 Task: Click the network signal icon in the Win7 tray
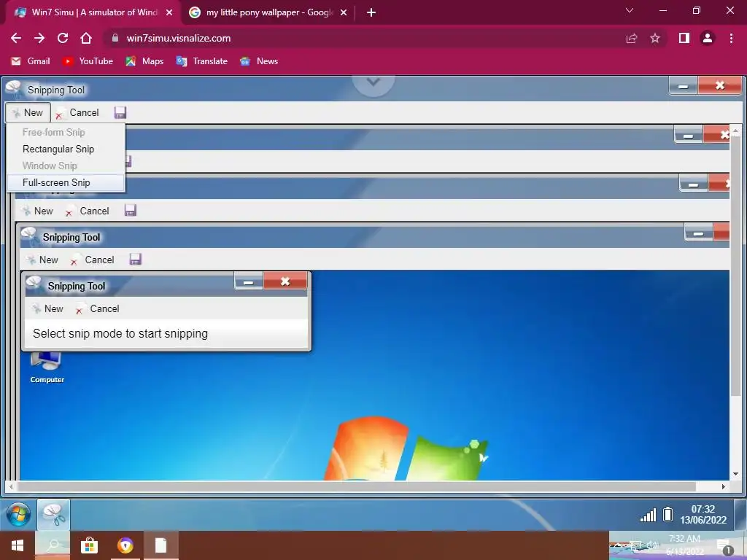tap(648, 515)
